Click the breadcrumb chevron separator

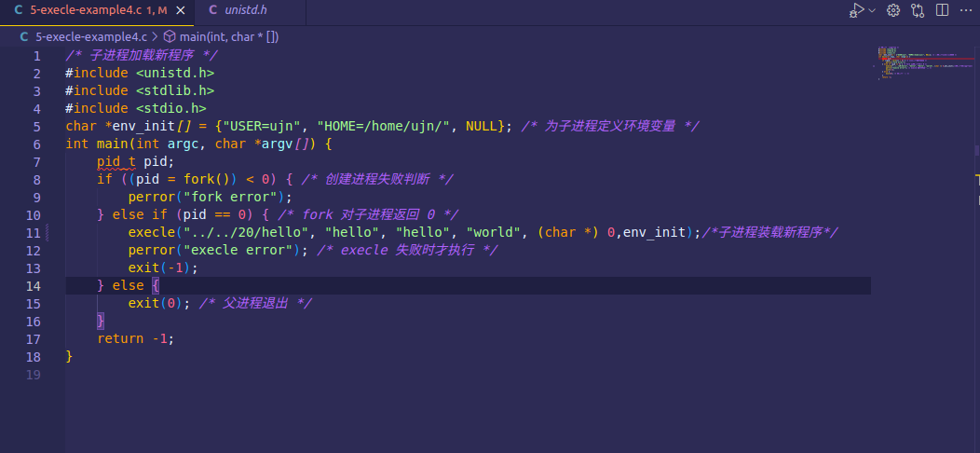155,37
